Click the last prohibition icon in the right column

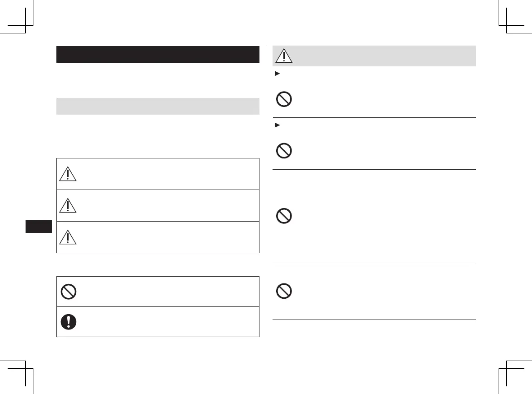click(x=283, y=291)
